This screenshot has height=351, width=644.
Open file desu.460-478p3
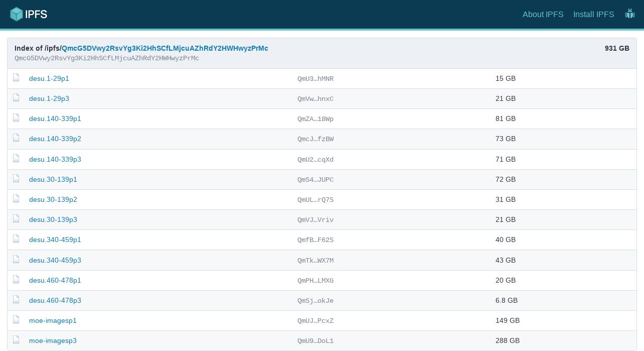[x=55, y=300]
